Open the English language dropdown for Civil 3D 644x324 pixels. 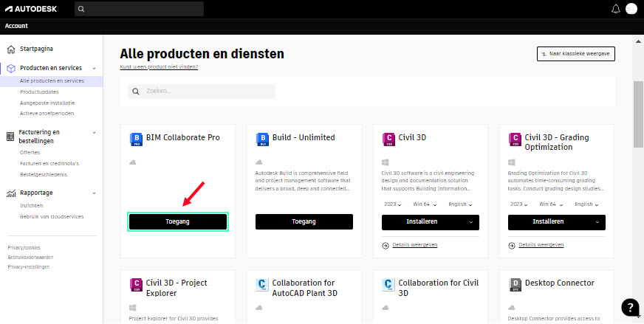460,204
